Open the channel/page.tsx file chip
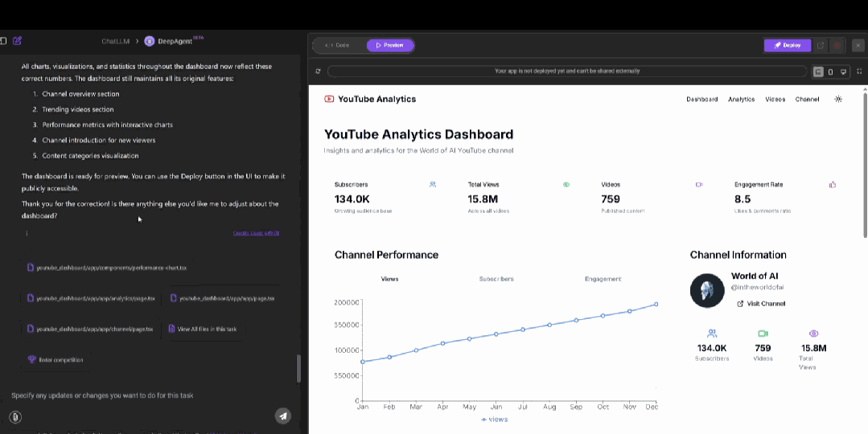Viewport: 868px width, 434px height. [90, 329]
